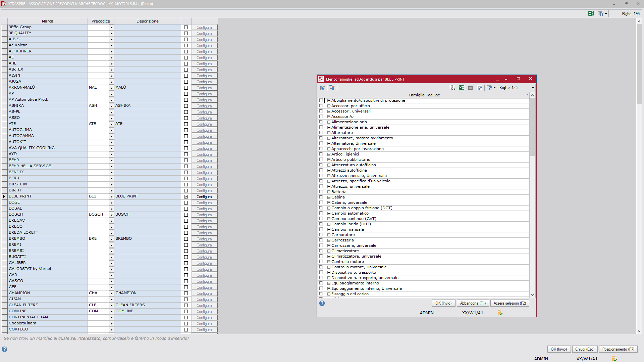Expand the Batteria tree node

tap(329, 192)
